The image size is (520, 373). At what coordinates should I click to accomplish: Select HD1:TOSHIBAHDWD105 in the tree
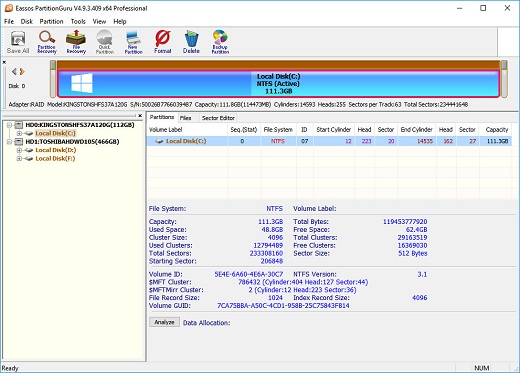(x=72, y=142)
